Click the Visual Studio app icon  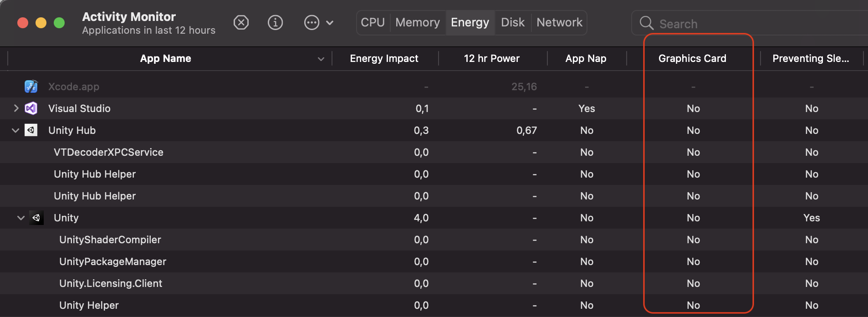(31, 108)
